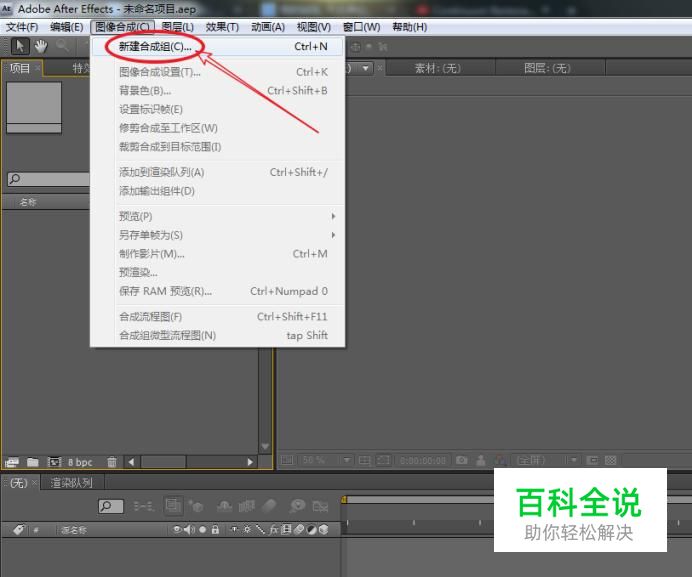The image size is (692, 577).
Task: Click the lock column icon
Action: click(x=215, y=529)
